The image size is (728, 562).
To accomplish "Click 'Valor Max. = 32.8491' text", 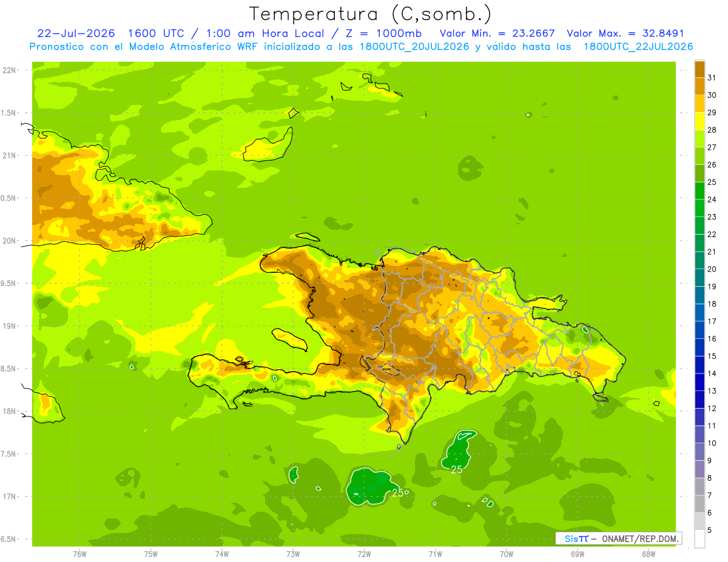I will (x=625, y=33).
